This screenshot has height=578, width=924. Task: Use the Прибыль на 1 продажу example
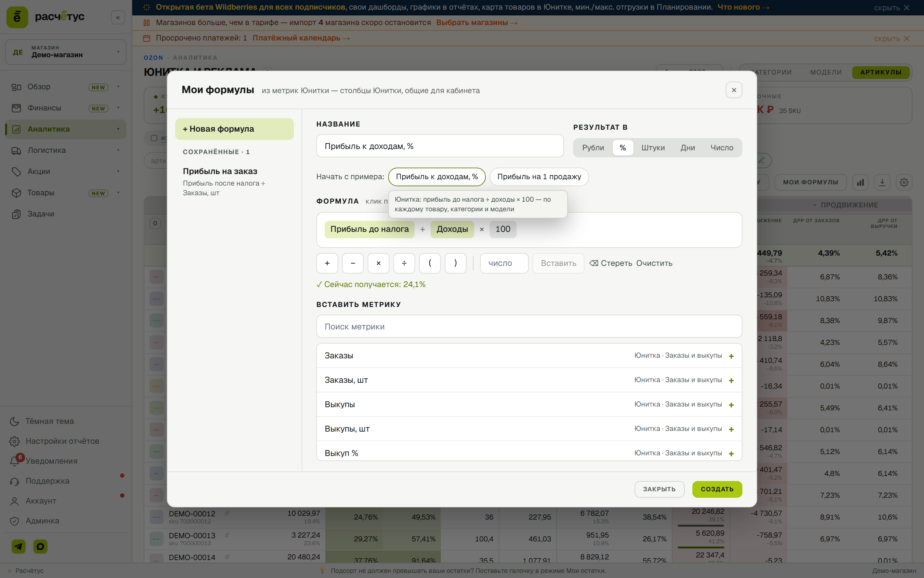(539, 177)
